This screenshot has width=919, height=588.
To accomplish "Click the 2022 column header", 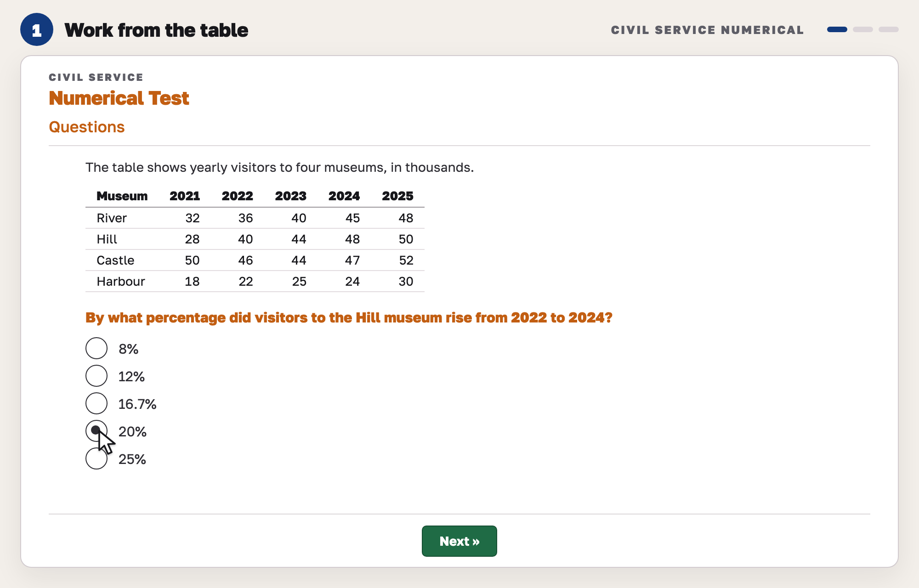I will 237,196.
